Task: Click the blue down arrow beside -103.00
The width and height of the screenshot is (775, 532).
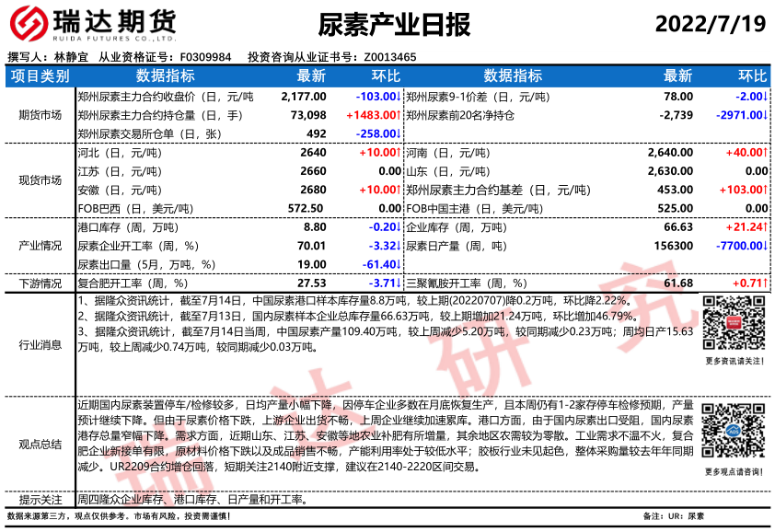Action: (x=398, y=96)
